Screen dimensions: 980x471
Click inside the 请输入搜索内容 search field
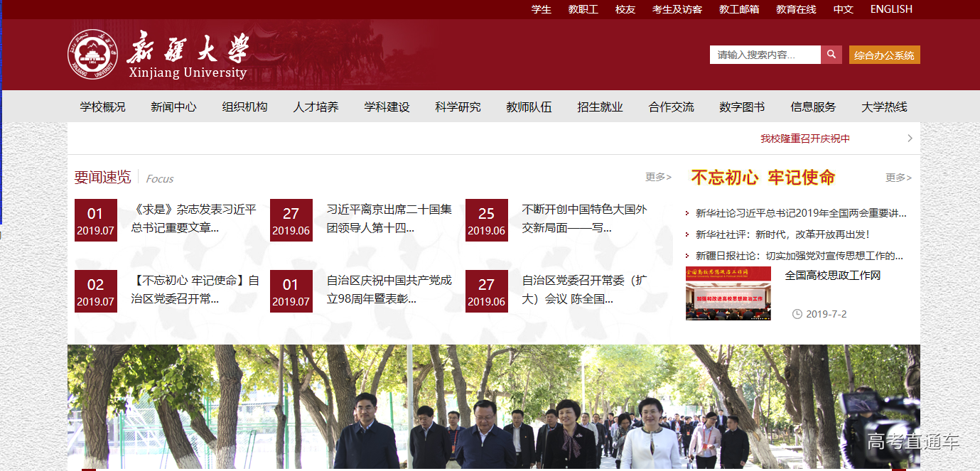coord(765,55)
